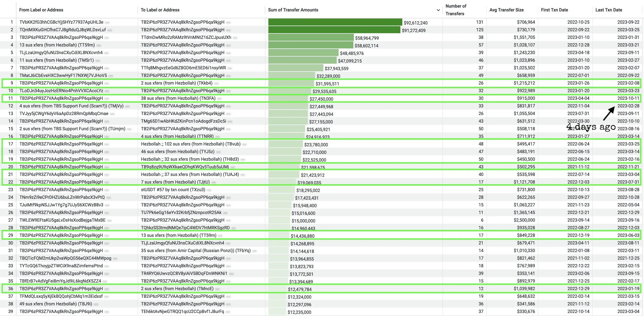Sort by To Label or Address column
This screenshot has height=316, width=644.
[x=160, y=10]
